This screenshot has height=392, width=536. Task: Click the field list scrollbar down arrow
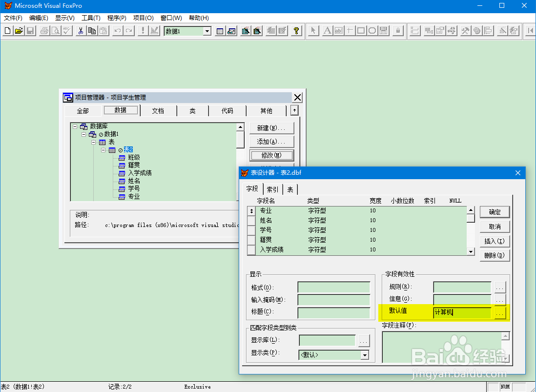tap(471, 252)
